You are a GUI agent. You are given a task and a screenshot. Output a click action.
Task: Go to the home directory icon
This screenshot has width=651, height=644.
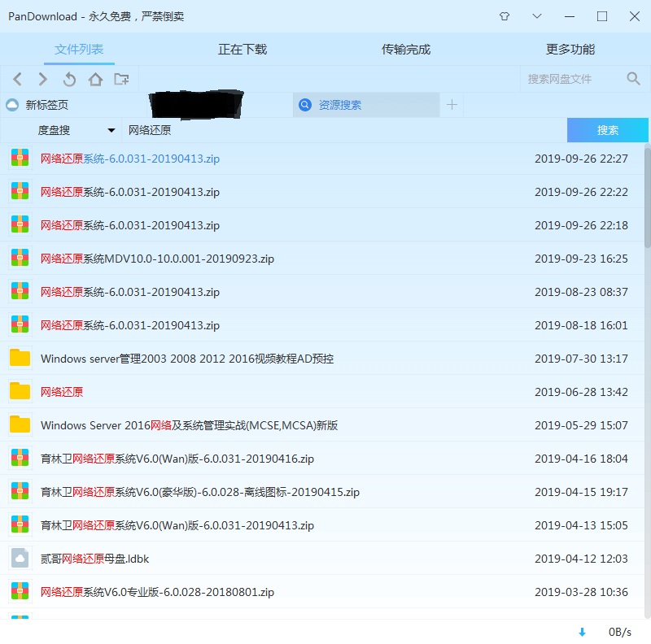click(94, 79)
